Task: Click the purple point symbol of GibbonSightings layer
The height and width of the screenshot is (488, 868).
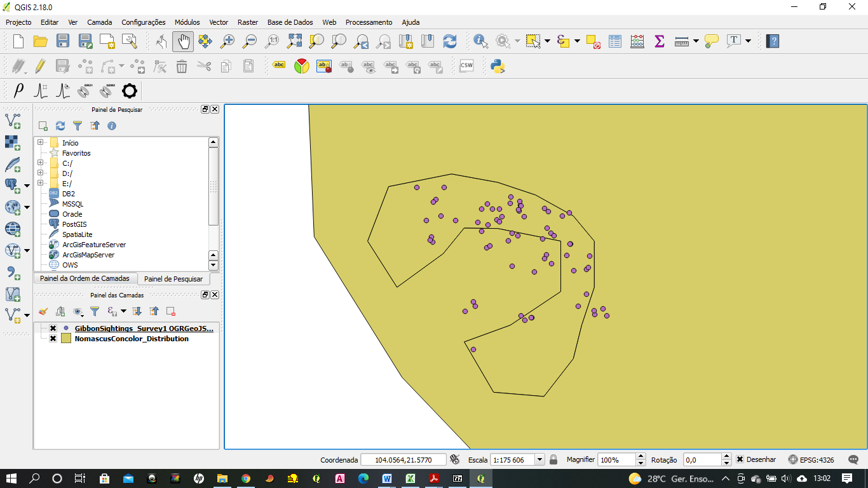Action: 66,329
